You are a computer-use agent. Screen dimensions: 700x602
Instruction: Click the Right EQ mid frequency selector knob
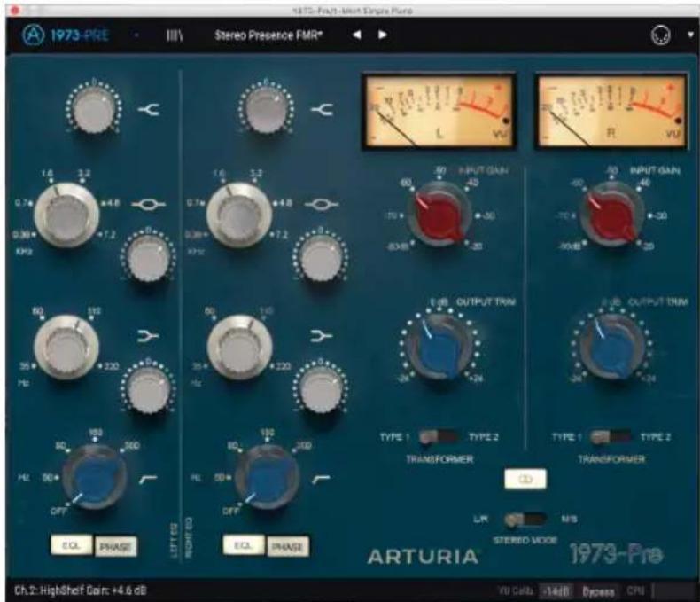click(239, 215)
